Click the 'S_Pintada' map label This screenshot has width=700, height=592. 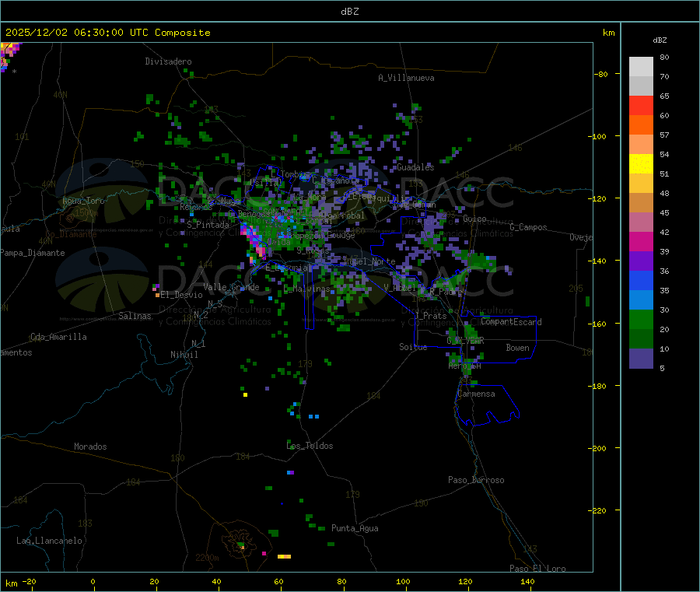point(208,225)
